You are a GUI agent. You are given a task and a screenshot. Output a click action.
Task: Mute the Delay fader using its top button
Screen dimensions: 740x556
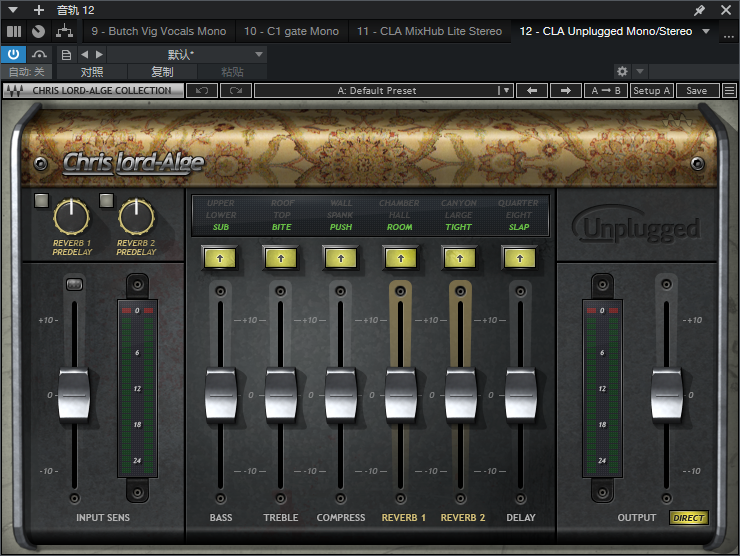(521, 291)
